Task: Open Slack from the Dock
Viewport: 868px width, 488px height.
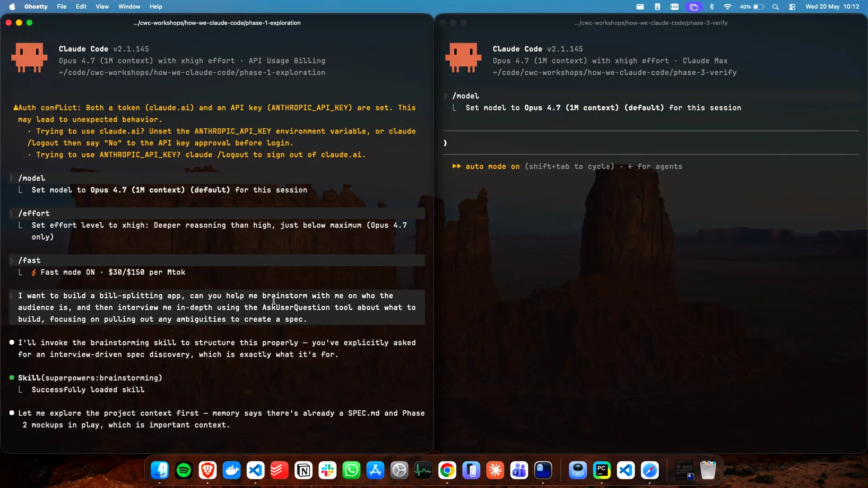Action: (x=327, y=470)
